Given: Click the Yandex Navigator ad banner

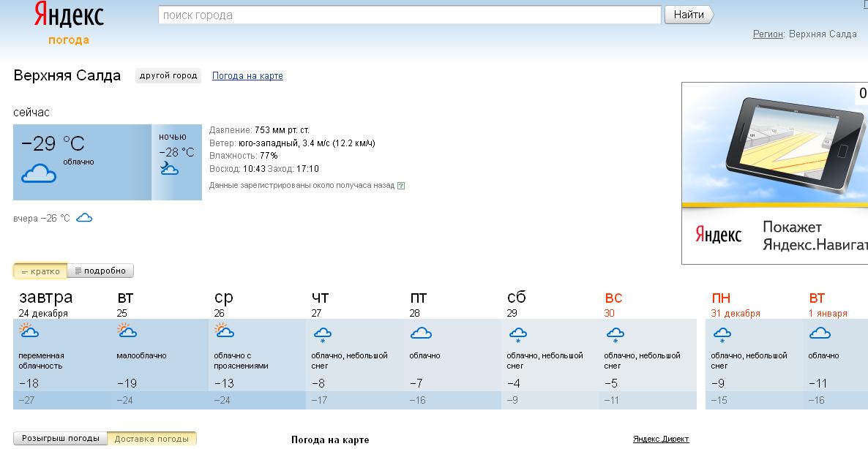Looking at the screenshot, I should 774,173.
